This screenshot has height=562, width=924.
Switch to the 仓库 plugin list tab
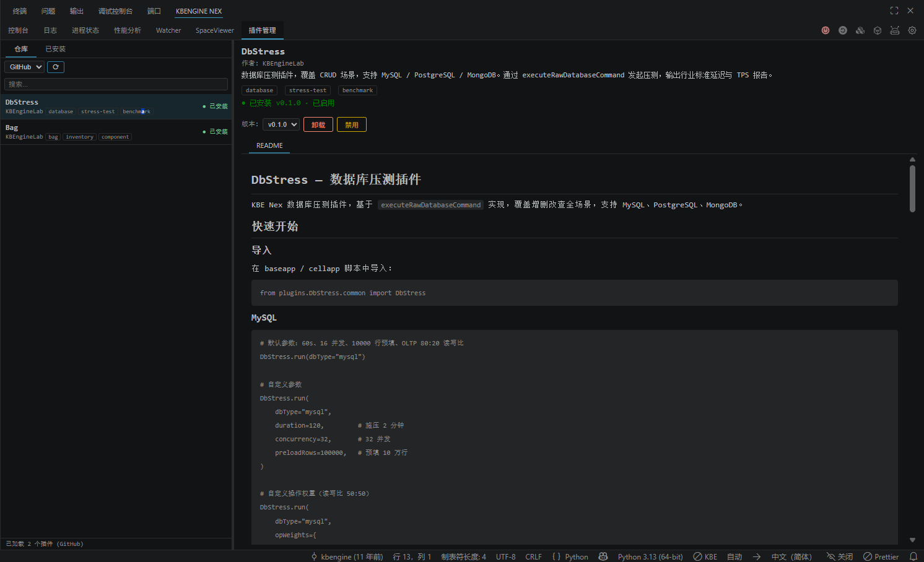[21, 49]
